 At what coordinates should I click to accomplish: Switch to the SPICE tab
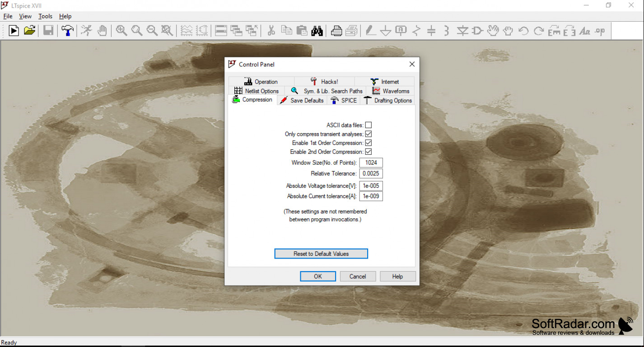point(344,101)
